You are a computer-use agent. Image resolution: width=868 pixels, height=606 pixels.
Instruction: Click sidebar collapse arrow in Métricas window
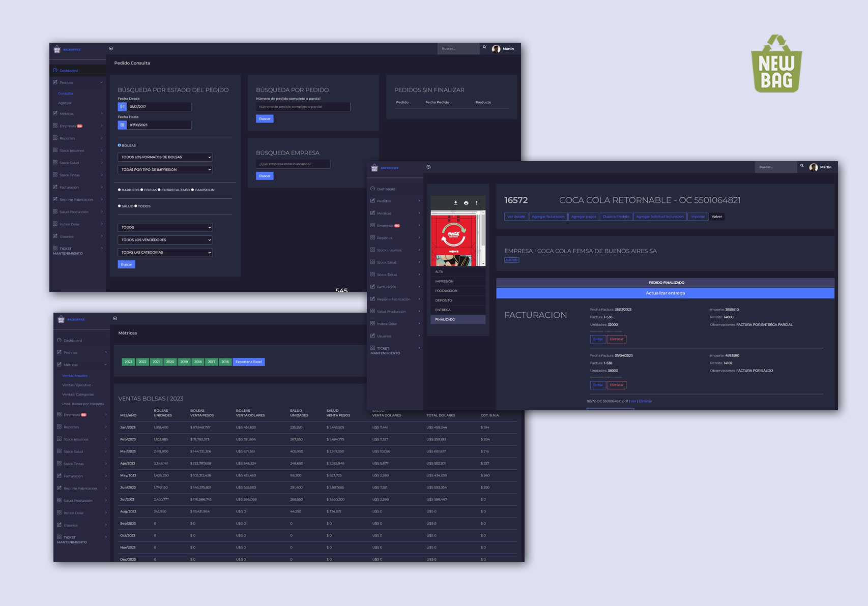coord(115,319)
